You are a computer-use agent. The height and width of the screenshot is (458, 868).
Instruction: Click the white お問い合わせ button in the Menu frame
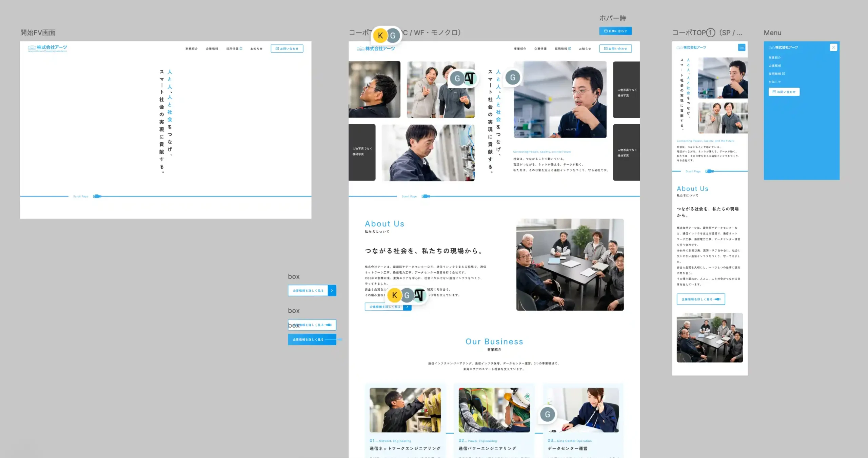point(784,92)
